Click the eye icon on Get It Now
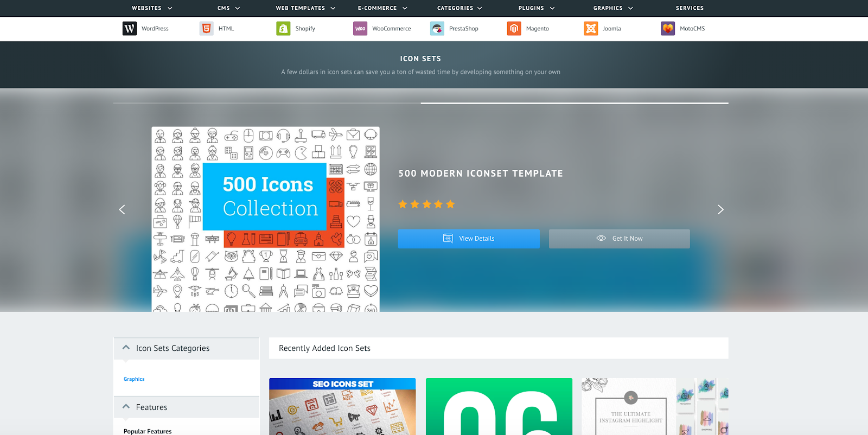 [x=601, y=238]
